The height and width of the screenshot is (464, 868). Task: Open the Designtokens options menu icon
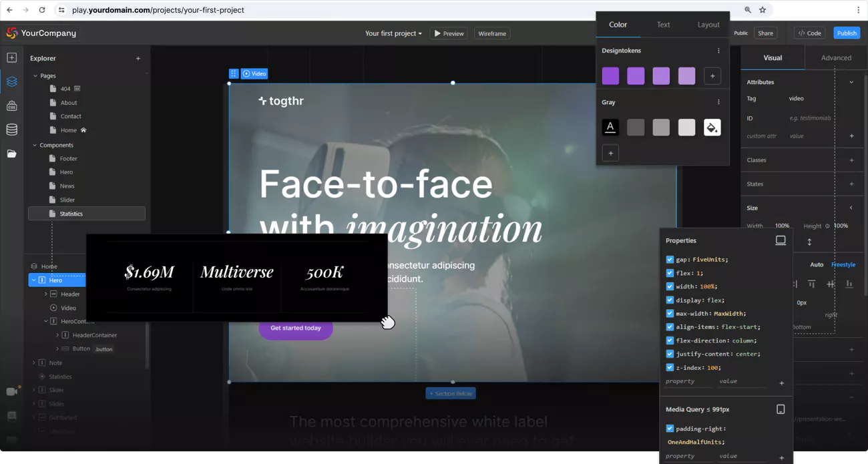point(718,50)
